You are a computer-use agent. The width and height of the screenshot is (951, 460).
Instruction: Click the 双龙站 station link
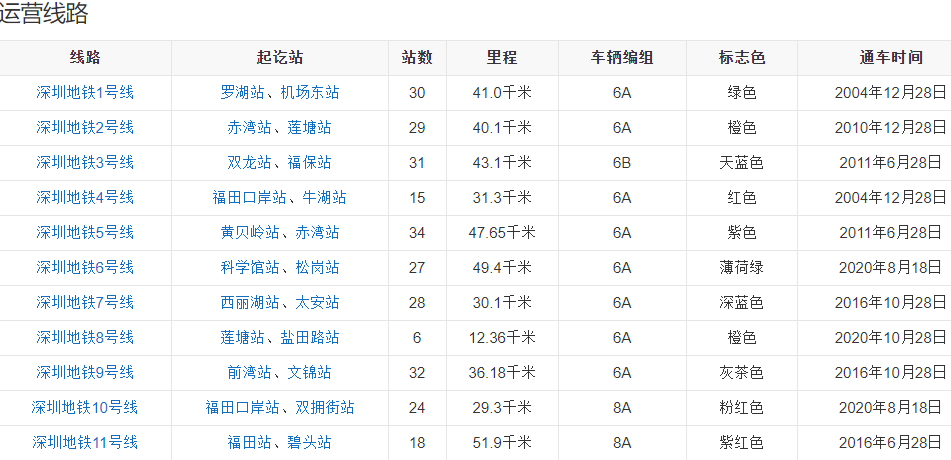pyautogui.click(x=249, y=163)
